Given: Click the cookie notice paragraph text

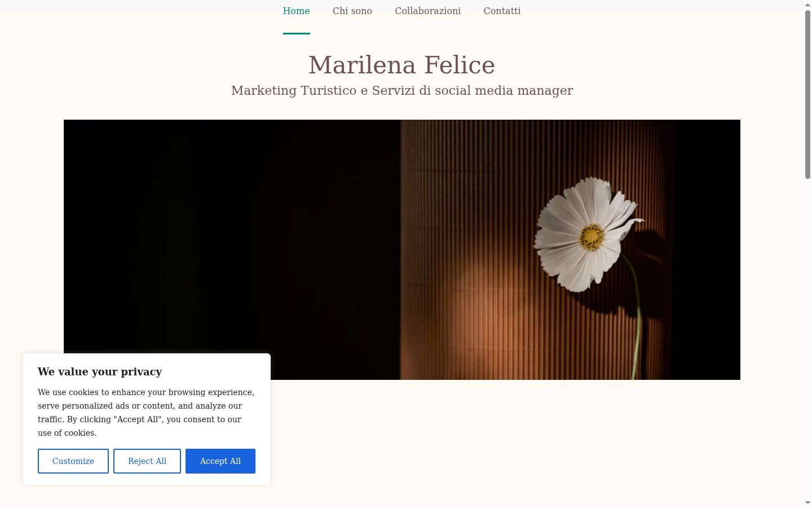Looking at the screenshot, I should (147, 413).
